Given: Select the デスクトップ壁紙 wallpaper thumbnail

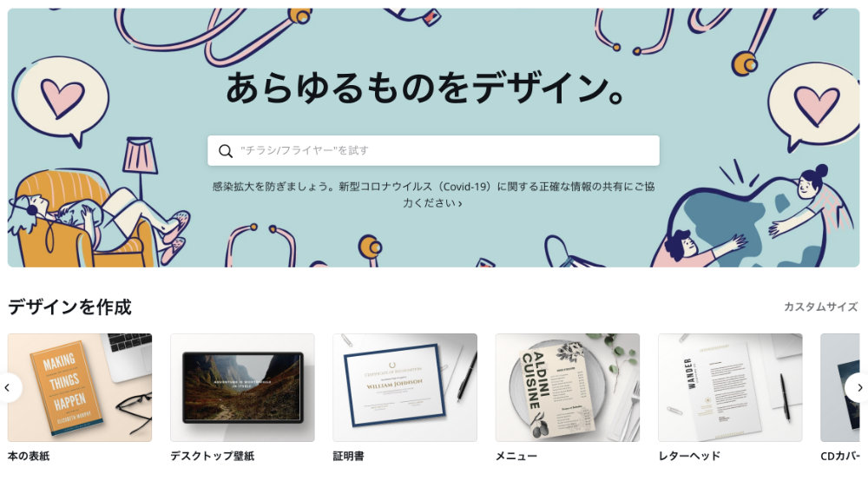Looking at the screenshot, I should (x=242, y=387).
